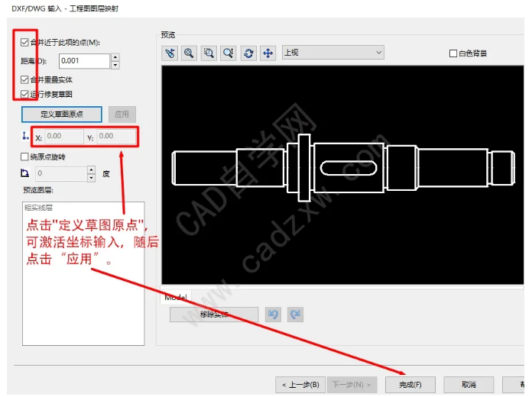Screen dimensions: 532x397
Task: Increase rotation degrees with up arrow
Action: 91,169
